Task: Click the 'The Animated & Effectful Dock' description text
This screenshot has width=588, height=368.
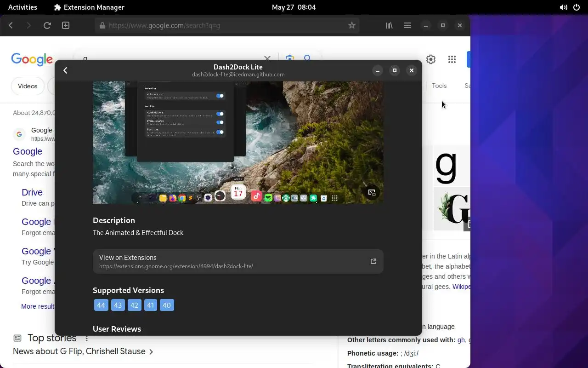Action: point(138,233)
